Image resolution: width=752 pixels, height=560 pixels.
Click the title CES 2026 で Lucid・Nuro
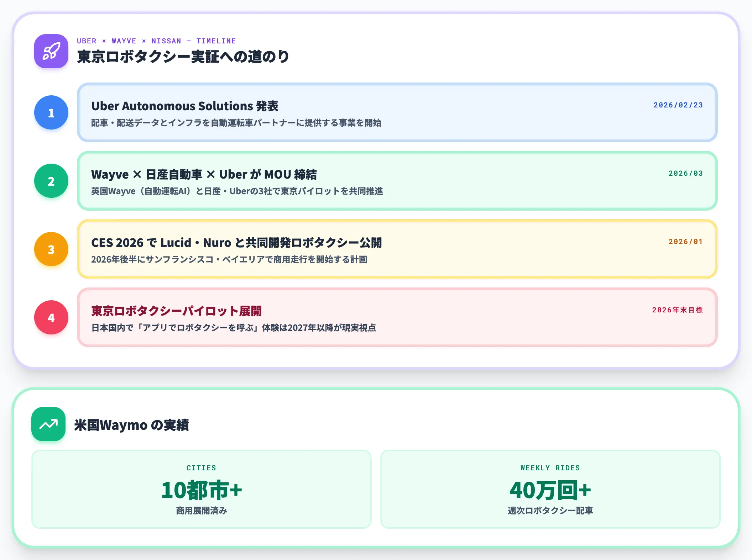click(x=236, y=243)
